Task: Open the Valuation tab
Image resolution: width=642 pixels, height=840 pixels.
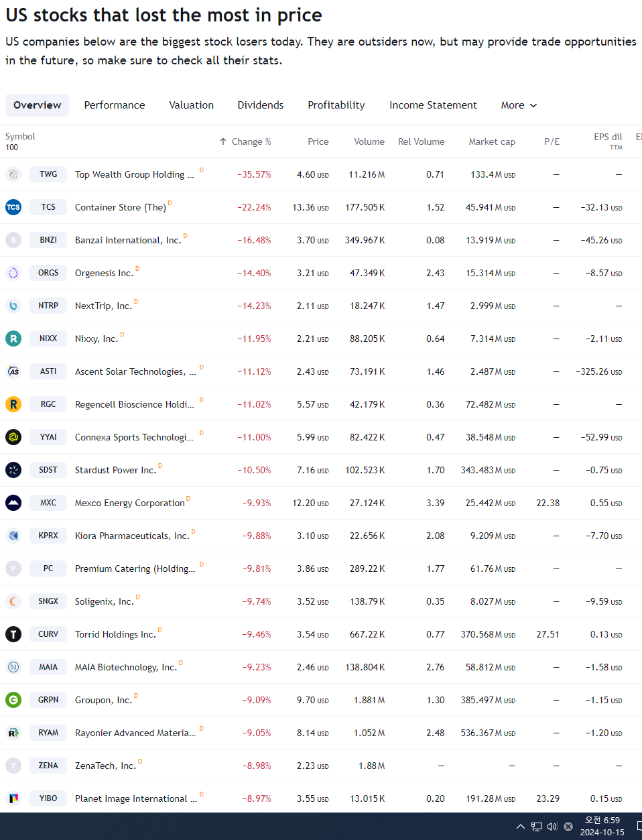Action: point(192,105)
